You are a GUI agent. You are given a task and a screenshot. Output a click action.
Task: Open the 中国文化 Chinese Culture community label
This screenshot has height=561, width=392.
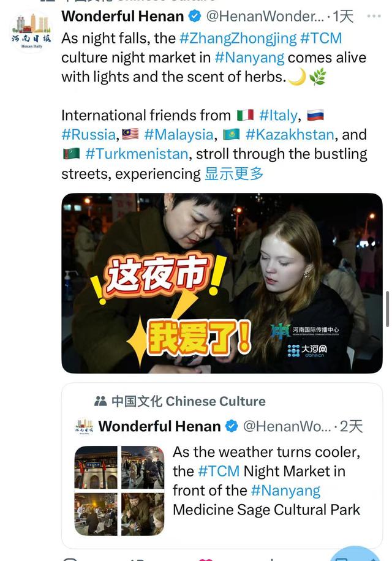click(189, 401)
